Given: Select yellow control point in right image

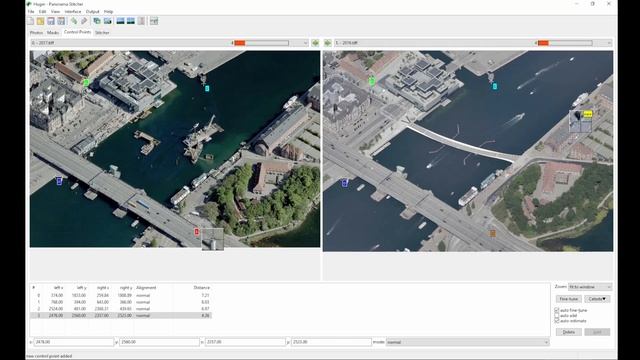Looking at the screenshot, I should [587, 115].
